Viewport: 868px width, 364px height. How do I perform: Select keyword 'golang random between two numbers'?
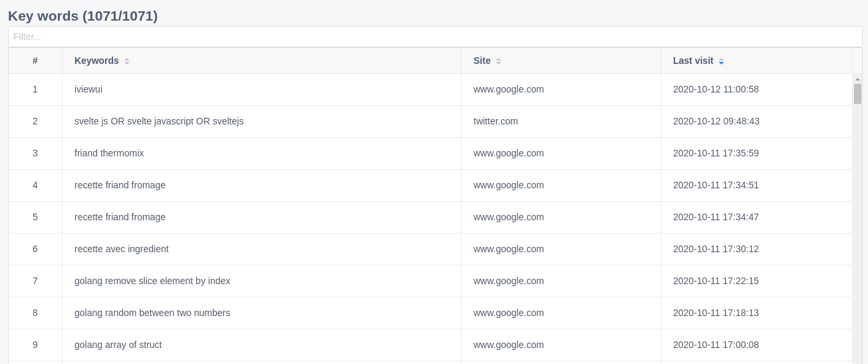[152, 313]
